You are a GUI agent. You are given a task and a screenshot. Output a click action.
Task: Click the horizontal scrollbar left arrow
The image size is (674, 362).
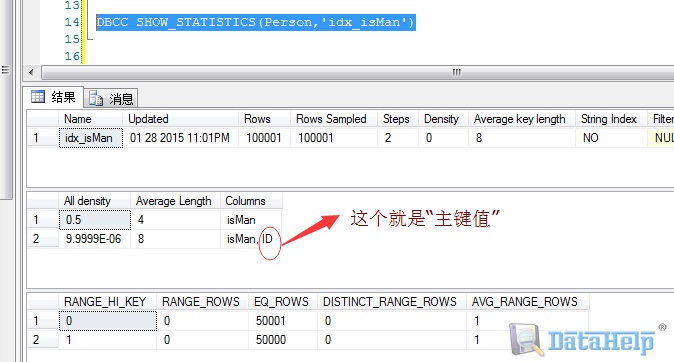[x=31, y=72]
